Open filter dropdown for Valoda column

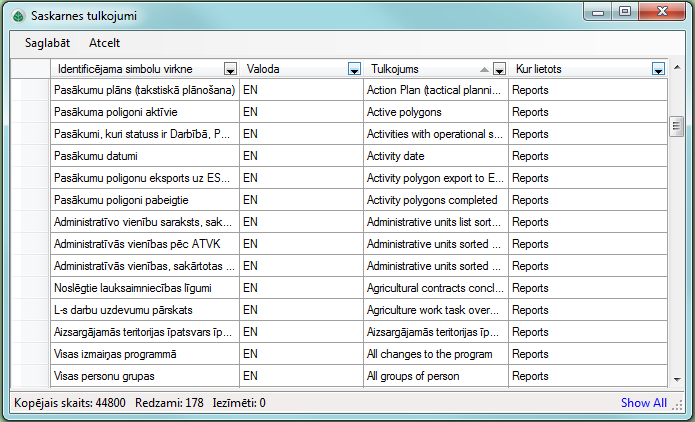coord(354,69)
